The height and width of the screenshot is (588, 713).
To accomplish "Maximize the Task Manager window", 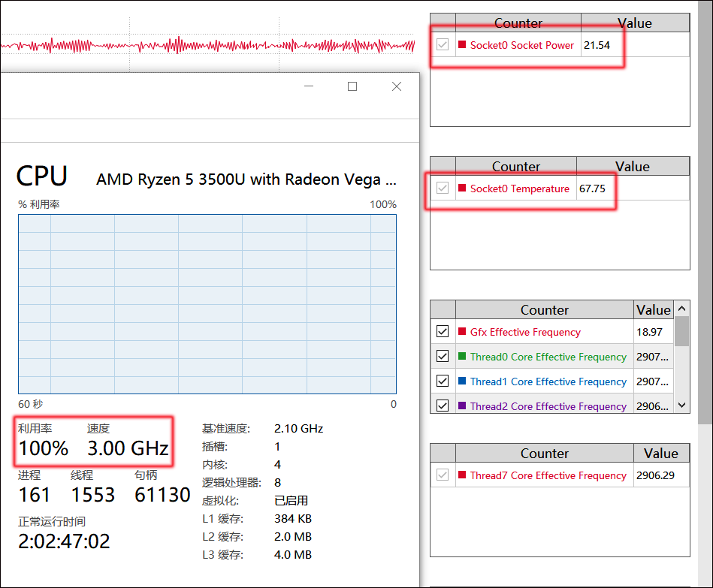I will 352,86.
